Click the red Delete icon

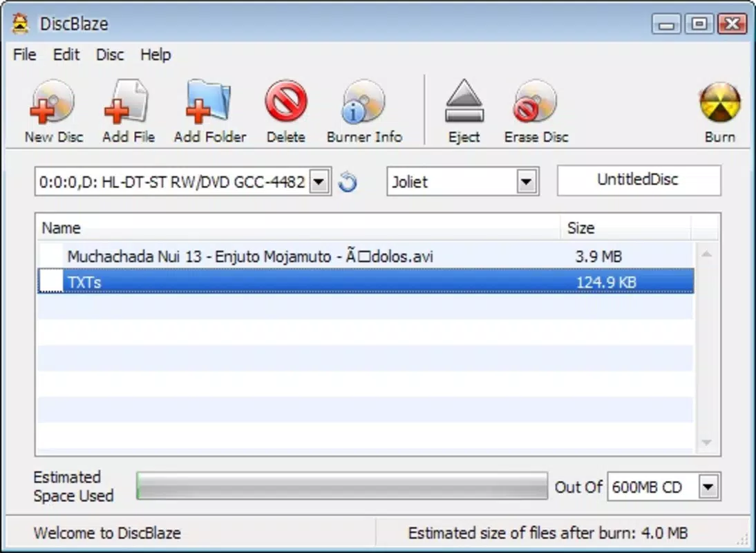point(286,101)
